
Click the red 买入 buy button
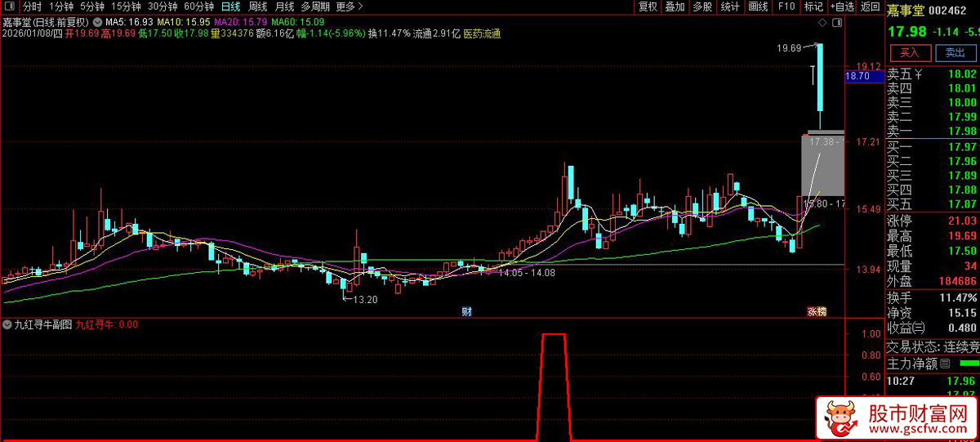pos(910,52)
